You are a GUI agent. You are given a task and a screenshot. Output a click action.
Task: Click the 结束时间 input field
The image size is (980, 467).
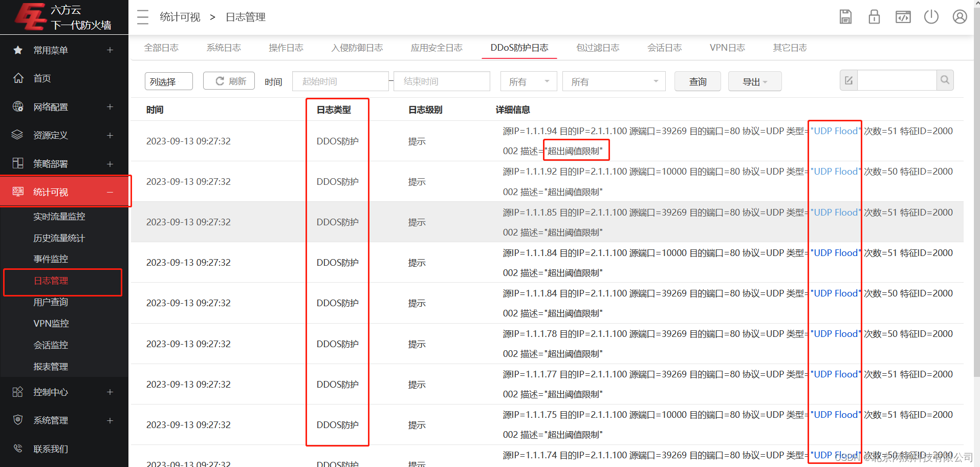442,81
